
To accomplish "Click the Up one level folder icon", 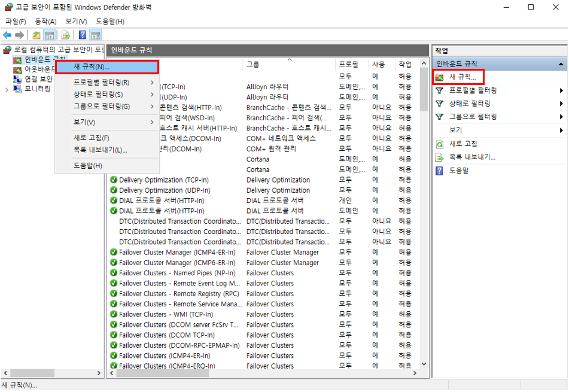I will click(x=36, y=35).
